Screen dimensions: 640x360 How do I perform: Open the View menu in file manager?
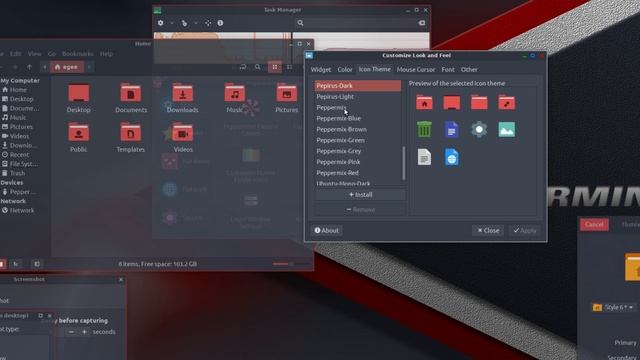[34, 53]
